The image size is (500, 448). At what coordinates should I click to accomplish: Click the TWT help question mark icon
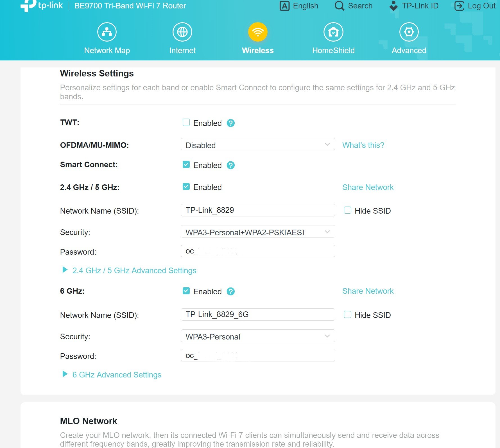(231, 123)
